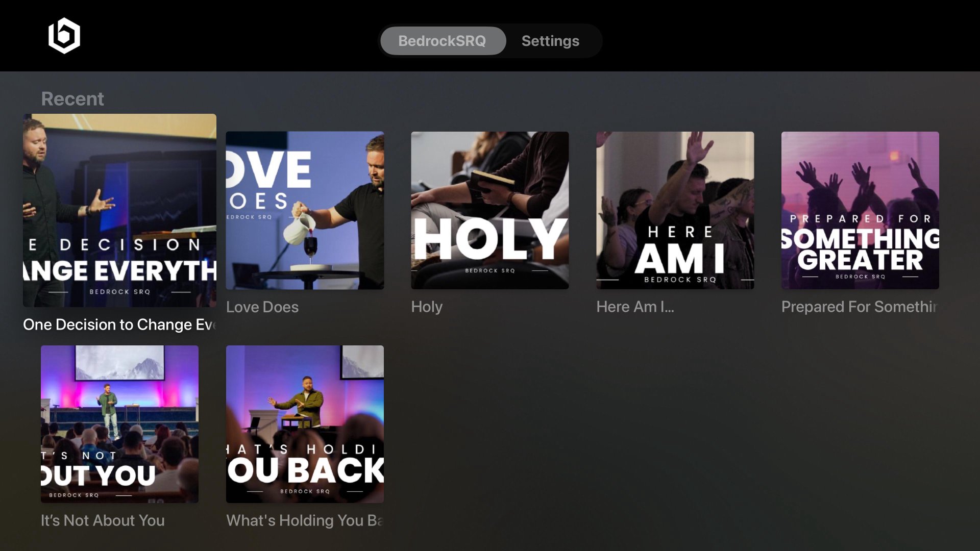
Task: Click the Bedrock hexagon logo icon
Action: (64, 36)
